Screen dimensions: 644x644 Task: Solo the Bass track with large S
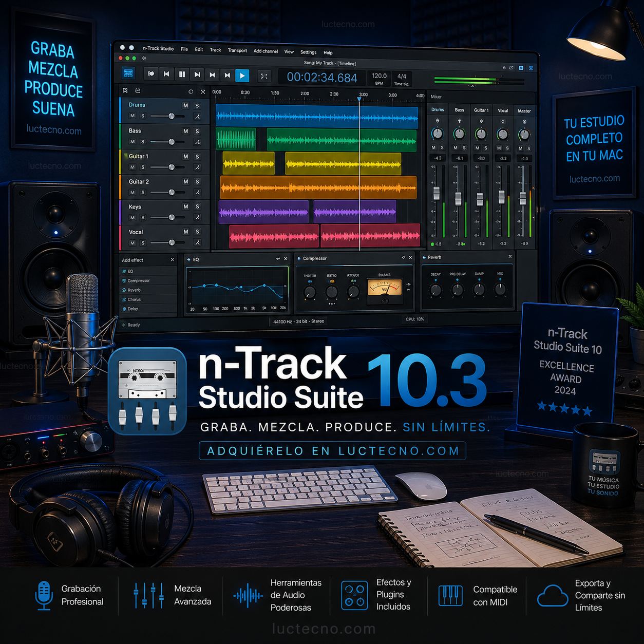pyautogui.click(x=197, y=131)
